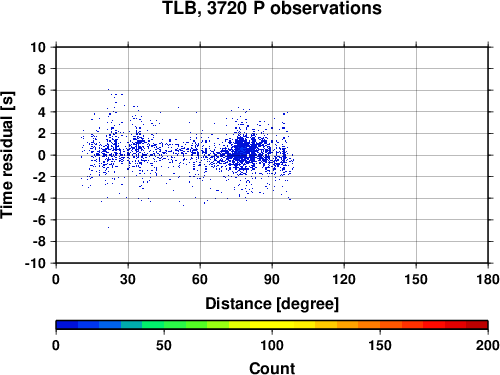Click the outlier point near -6.7 seconds

click(x=108, y=227)
